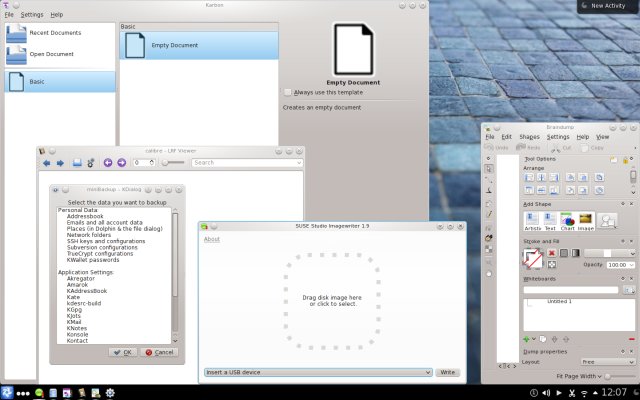Select the Akregator backup entry
This screenshot has height=400, width=640.
point(84,253)
